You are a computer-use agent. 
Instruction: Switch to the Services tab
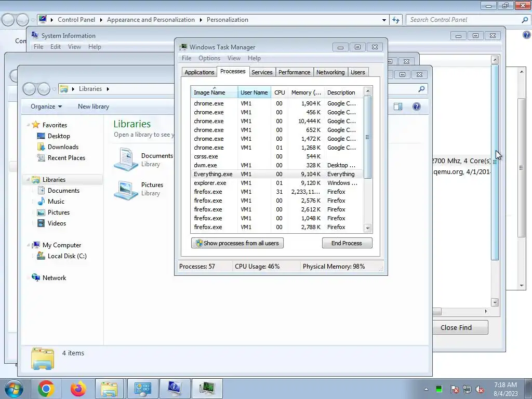(x=262, y=72)
